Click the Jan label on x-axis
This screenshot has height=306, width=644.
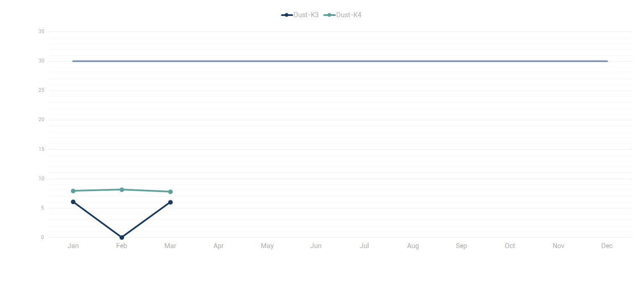coord(73,246)
